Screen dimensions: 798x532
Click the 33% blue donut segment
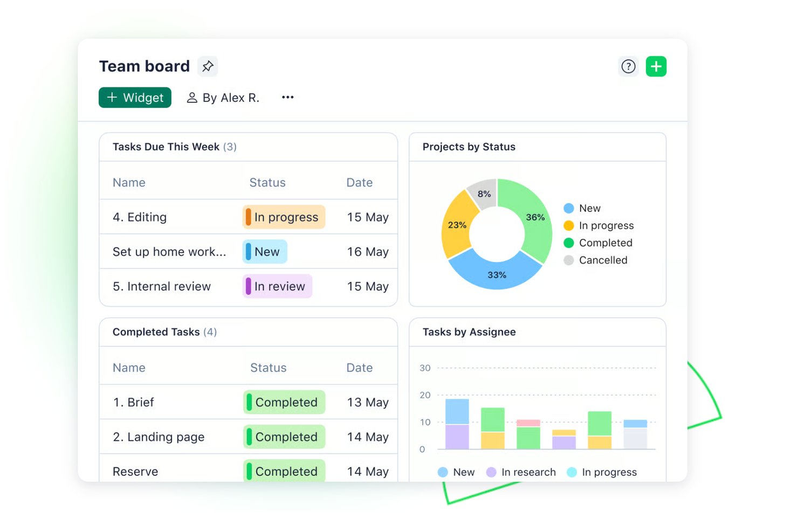coord(496,274)
